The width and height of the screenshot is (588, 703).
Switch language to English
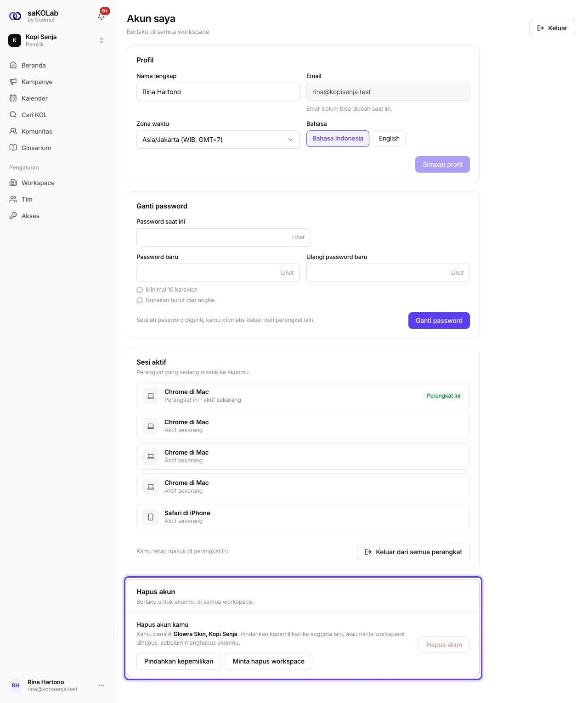point(389,139)
